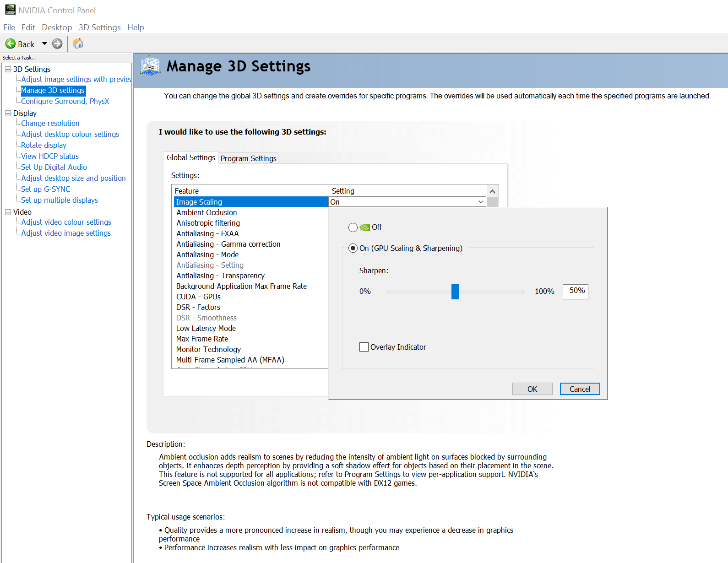
Task: Open the Change resolution link
Action: click(x=50, y=123)
